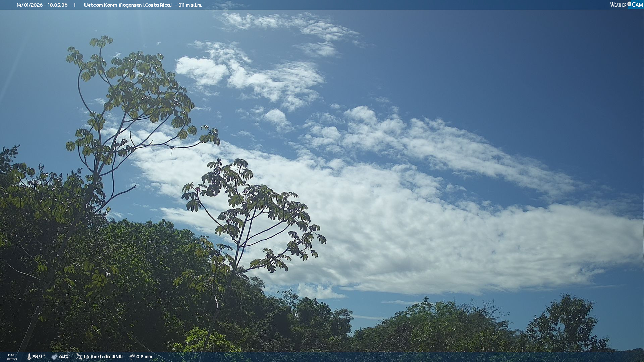This screenshot has height=362, width=644.
Task: Click the [Costa Rica] location text
Action: (157, 5)
